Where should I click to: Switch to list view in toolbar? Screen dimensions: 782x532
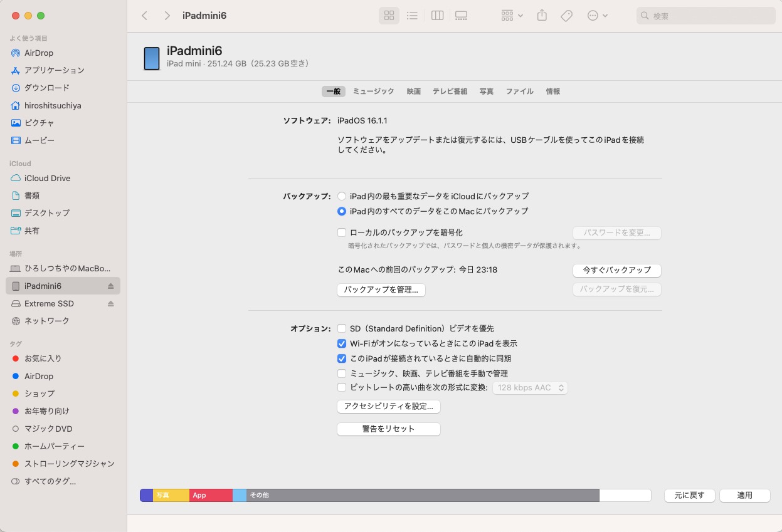click(412, 16)
